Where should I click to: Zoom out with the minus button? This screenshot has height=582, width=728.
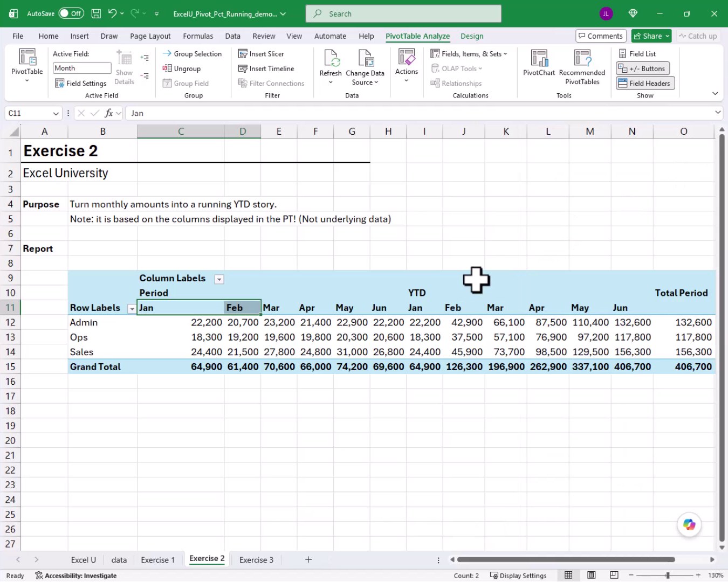(x=631, y=576)
